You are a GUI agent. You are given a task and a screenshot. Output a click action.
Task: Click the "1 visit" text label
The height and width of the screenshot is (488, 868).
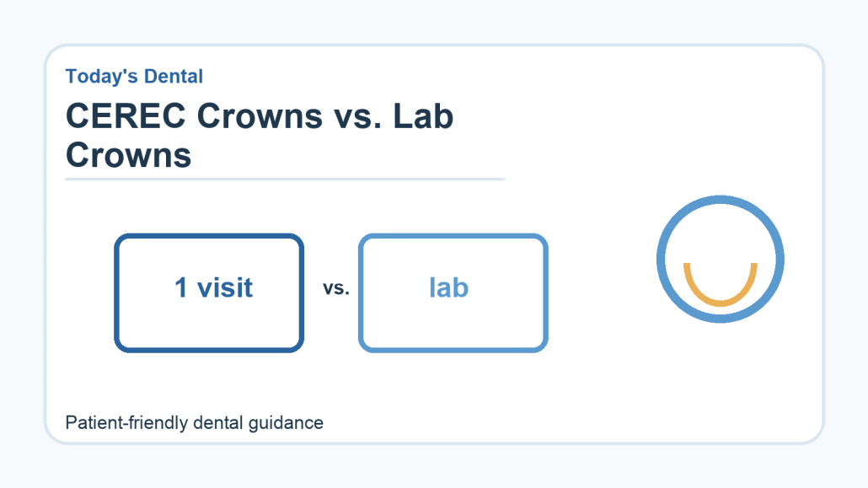pyautogui.click(x=214, y=287)
